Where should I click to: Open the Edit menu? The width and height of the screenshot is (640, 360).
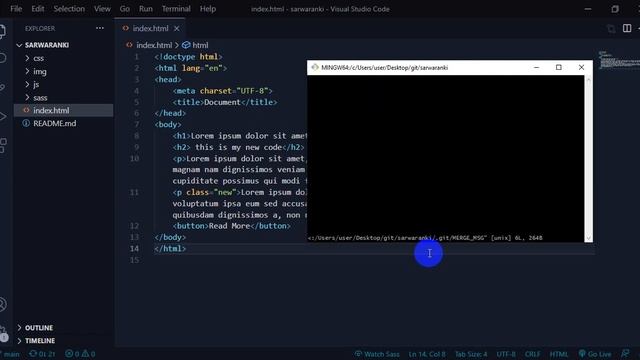tap(38, 9)
